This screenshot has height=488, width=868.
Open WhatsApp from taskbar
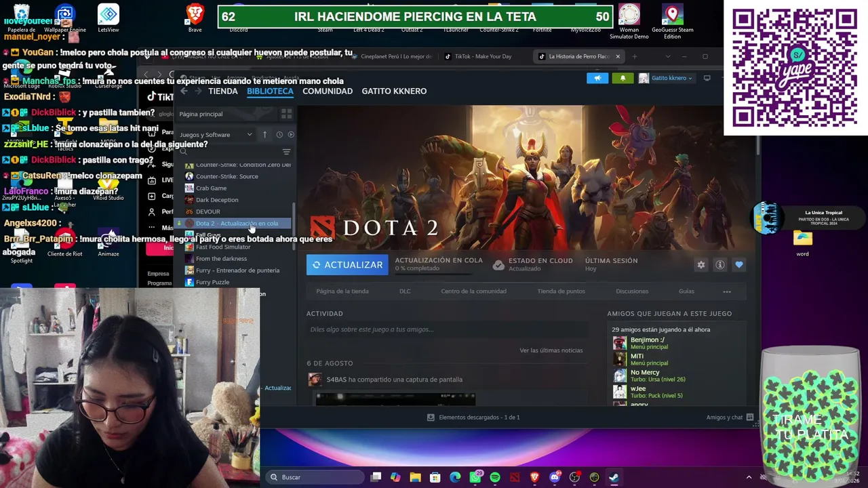475,477
